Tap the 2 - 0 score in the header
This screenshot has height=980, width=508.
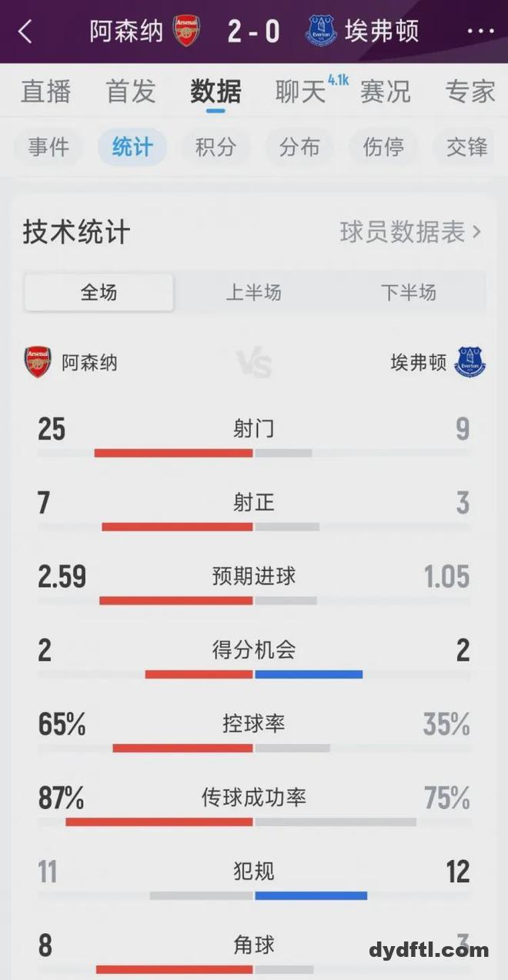coord(254,32)
